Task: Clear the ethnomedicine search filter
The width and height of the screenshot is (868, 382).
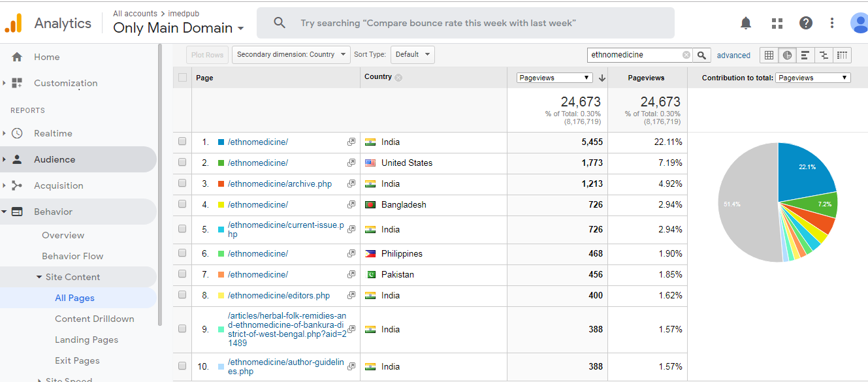Action: click(x=686, y=56)
